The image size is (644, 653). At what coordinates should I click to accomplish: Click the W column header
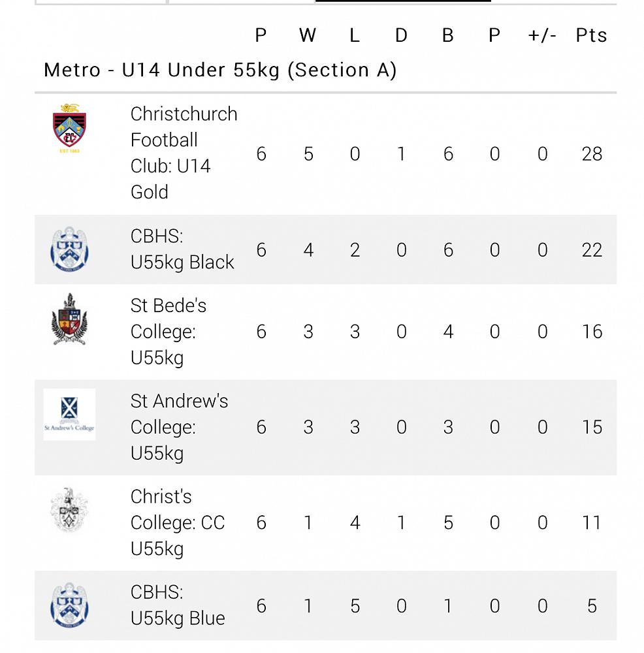pyautogui.click(x=308, y=36)
